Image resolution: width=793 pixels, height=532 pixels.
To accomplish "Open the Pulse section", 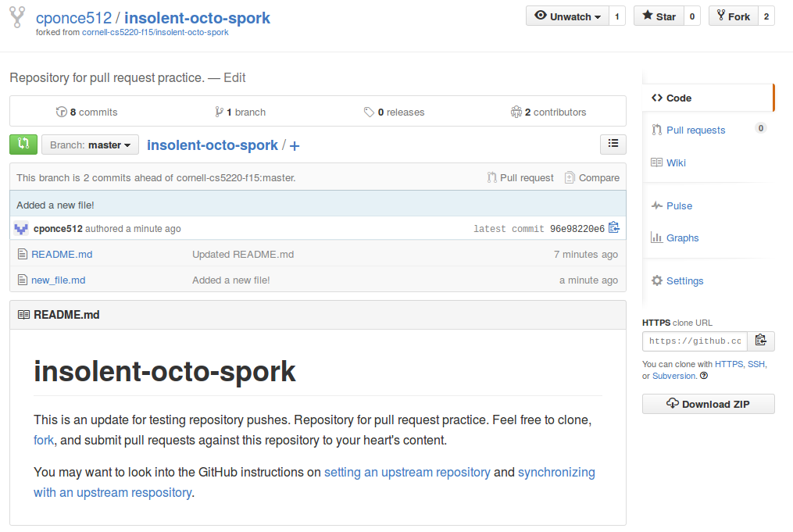I will coord(679,205).
